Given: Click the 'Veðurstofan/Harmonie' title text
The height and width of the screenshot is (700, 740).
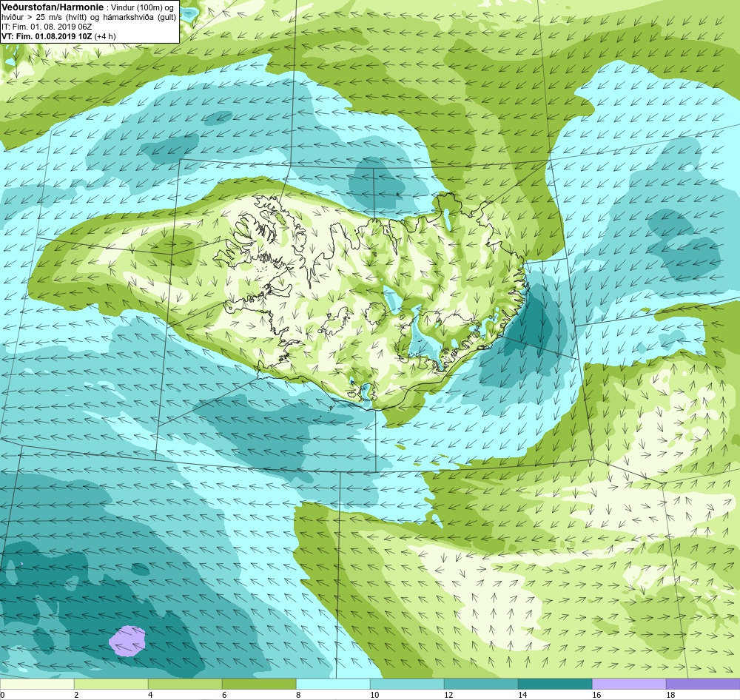Looking at the screenshot, I should [52, 7].
